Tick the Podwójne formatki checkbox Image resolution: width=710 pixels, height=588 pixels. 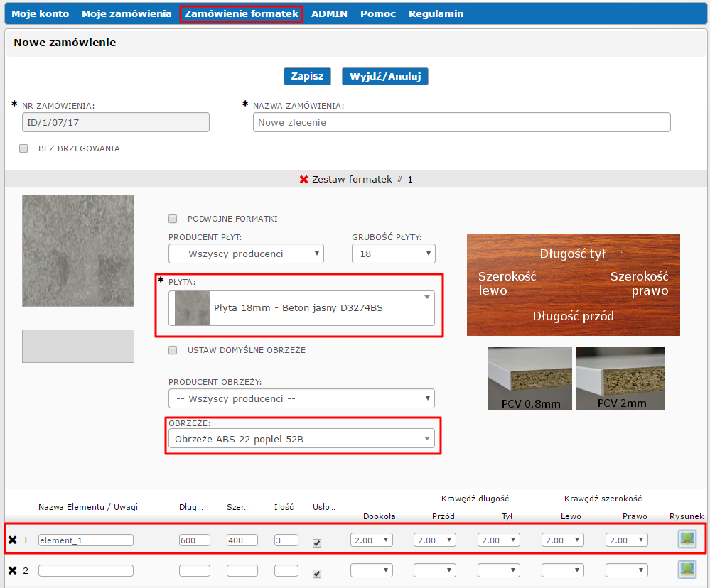click(173, 219)
